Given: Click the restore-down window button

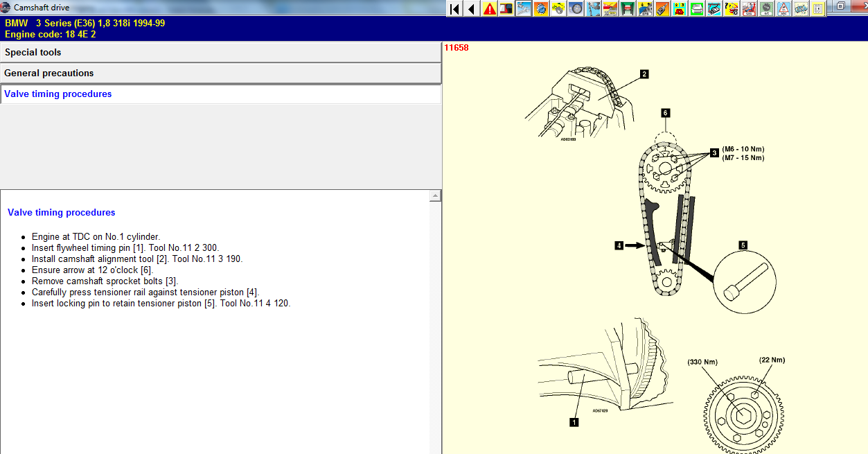Looking at the screenshot, I should pos(840,6).
